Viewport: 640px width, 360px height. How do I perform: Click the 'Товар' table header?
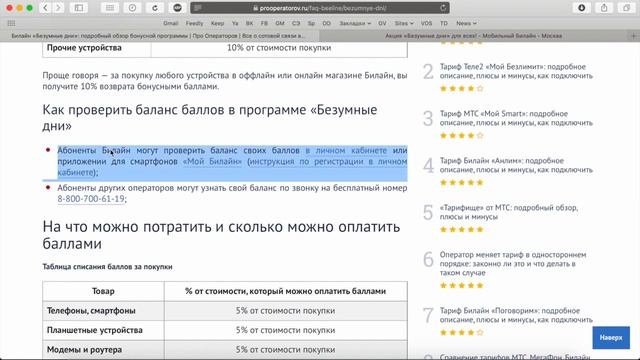coord(103,291)
